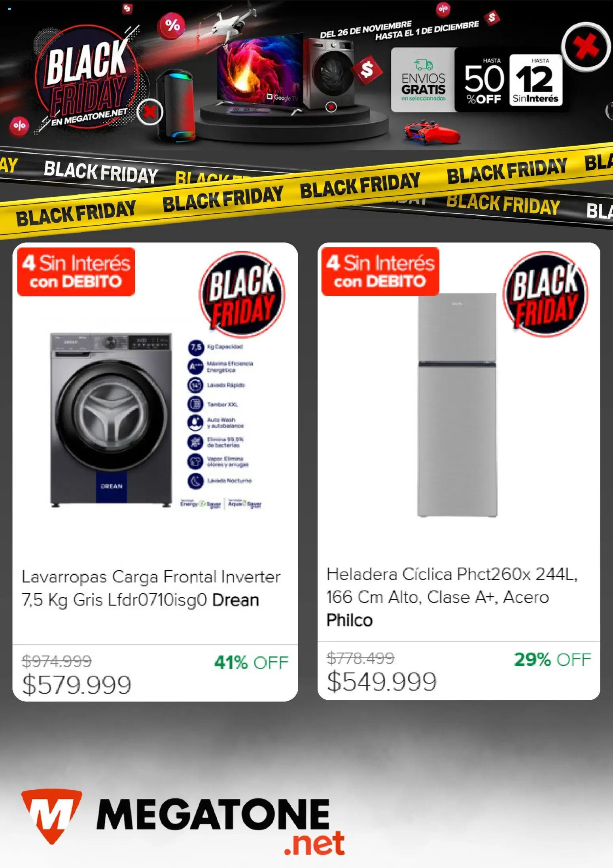
Task: Click the 7,5 Kg Capacidad feature icon
Action: [196, 348]
